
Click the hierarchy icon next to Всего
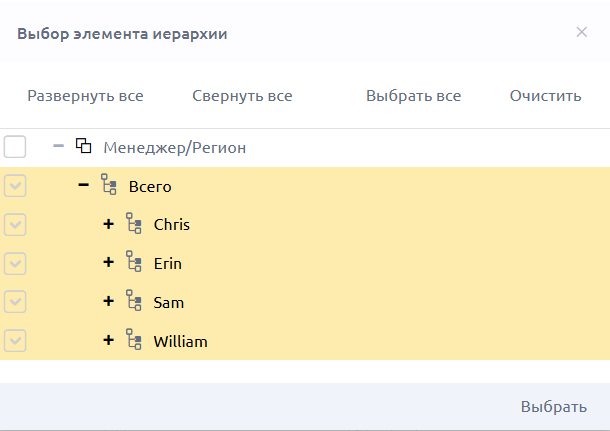[109, 184]
